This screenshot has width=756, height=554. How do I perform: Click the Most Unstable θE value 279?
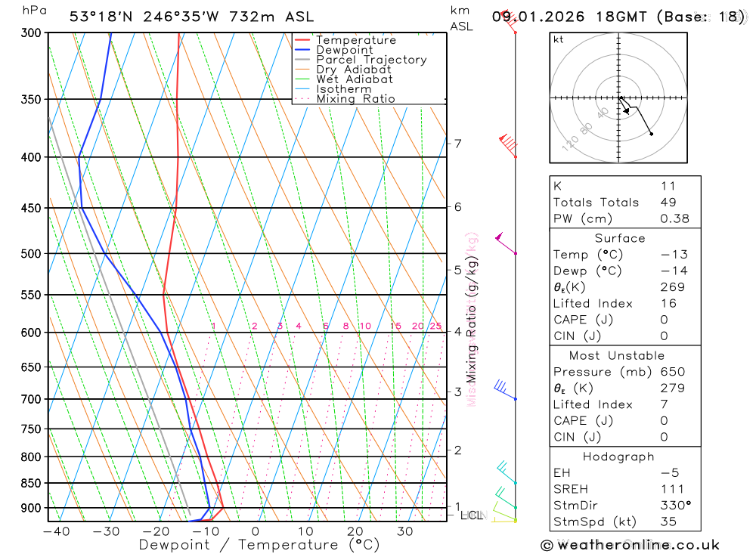pyautogui.click(x=673, y=388)
